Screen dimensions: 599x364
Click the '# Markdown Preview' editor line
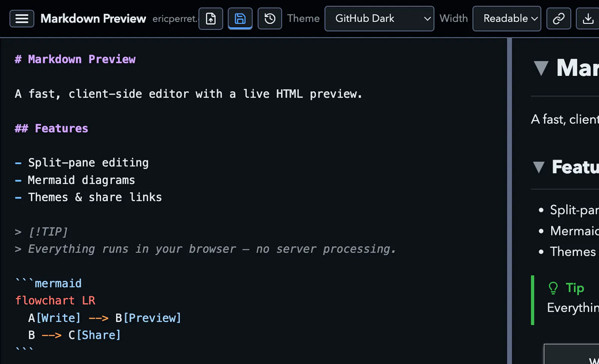75,59
